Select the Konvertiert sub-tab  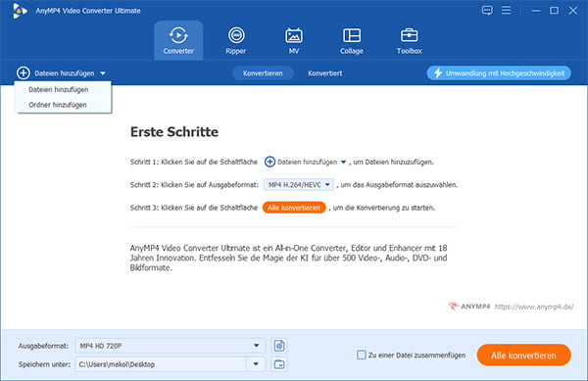tap(325, 73)
